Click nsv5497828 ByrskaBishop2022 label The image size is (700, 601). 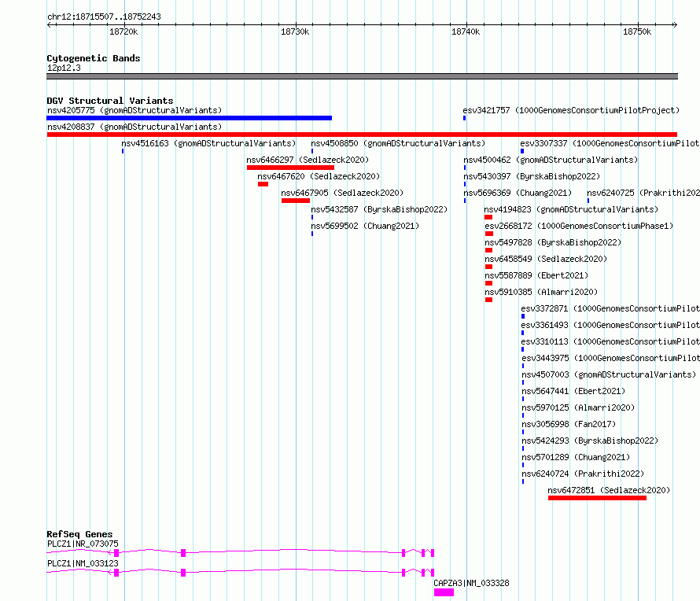click(553, 242)
